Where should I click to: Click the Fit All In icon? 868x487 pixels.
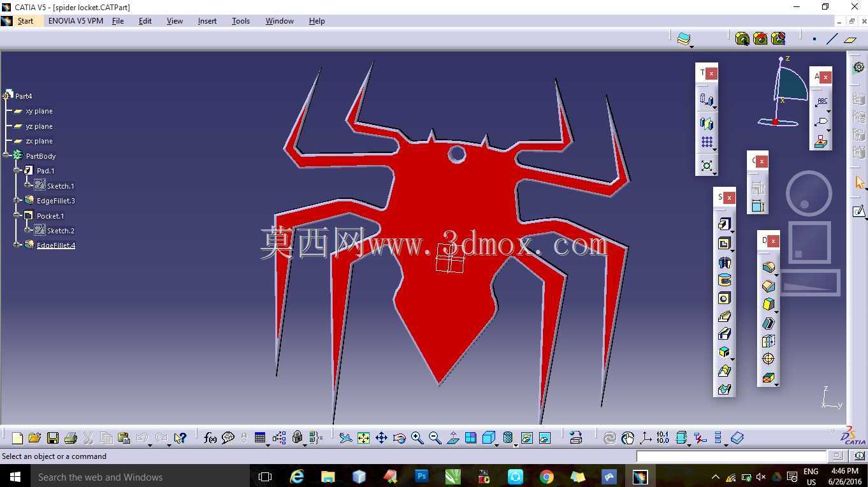[363, 438]
